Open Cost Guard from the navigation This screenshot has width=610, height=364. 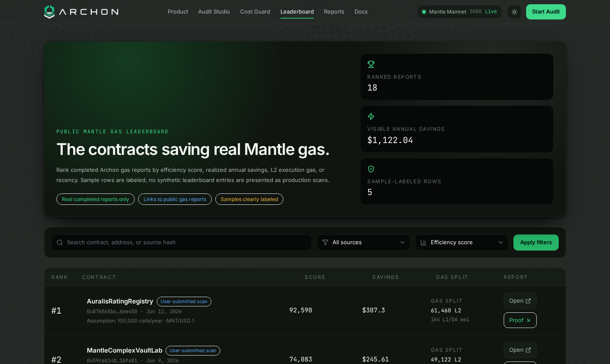[255, 12]
